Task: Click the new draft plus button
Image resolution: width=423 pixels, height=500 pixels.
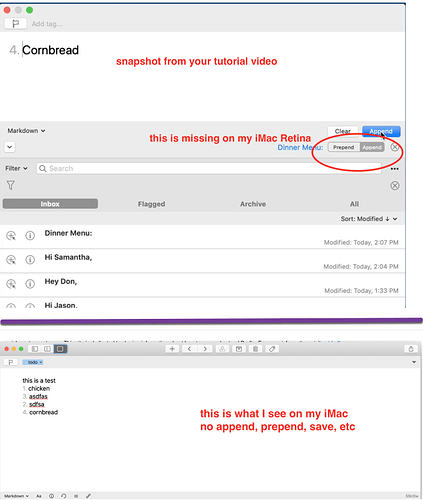Action: (172, 349)
